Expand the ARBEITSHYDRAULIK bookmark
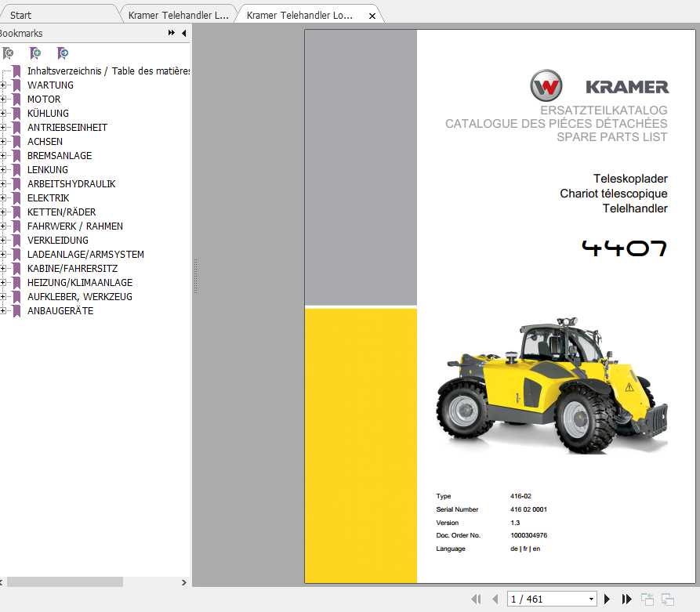Screen dimensions: 700x612 [x=2, y=184]
